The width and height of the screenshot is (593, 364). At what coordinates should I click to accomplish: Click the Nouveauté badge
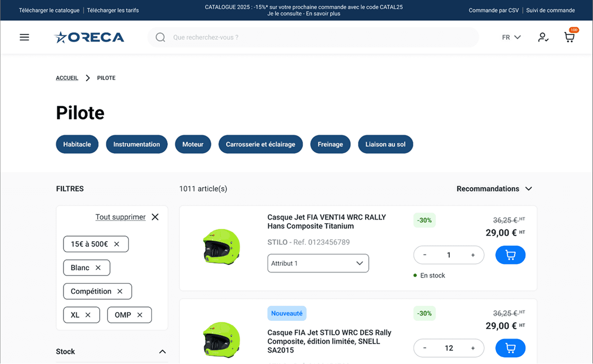(286, 313)
